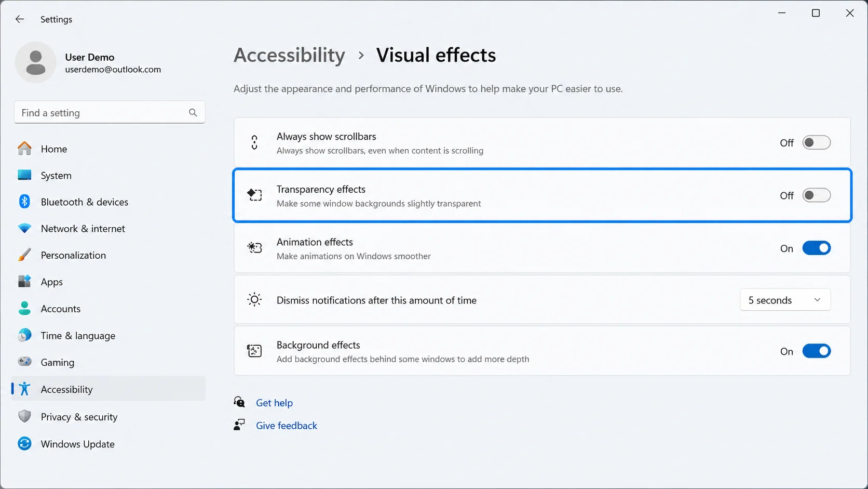Screen dimensions: 868x489
Task: Enable the Transparency effects toggle
Action: click(816, 195)
